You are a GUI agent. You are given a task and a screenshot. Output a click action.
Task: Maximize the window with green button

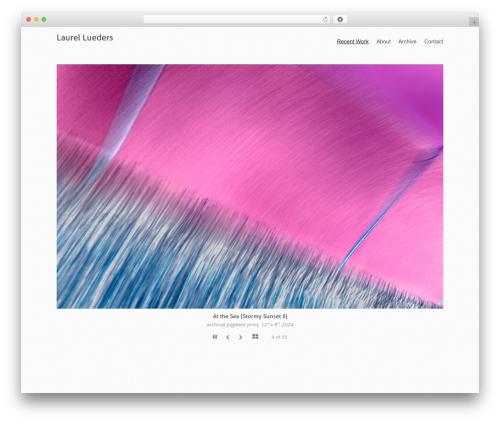44,19
